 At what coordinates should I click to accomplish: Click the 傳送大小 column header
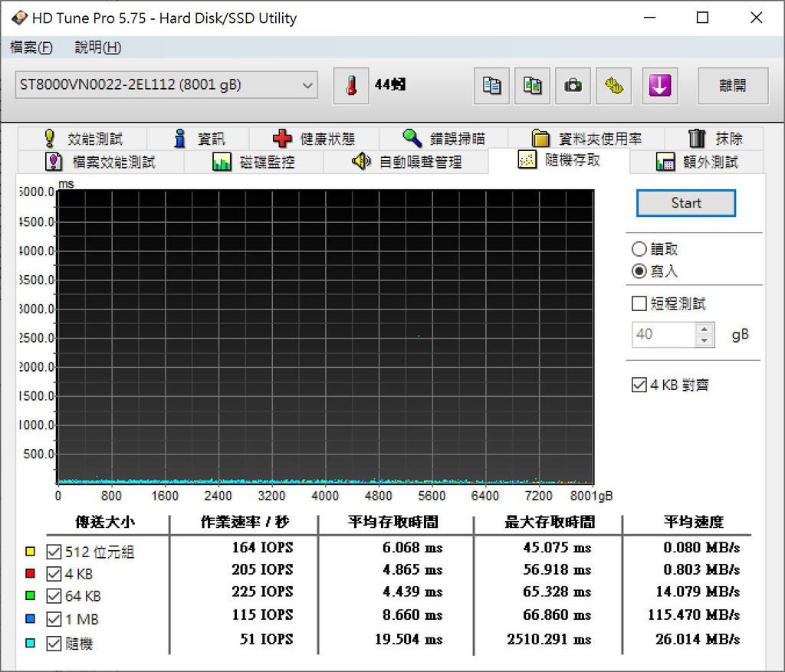(105, 522)
